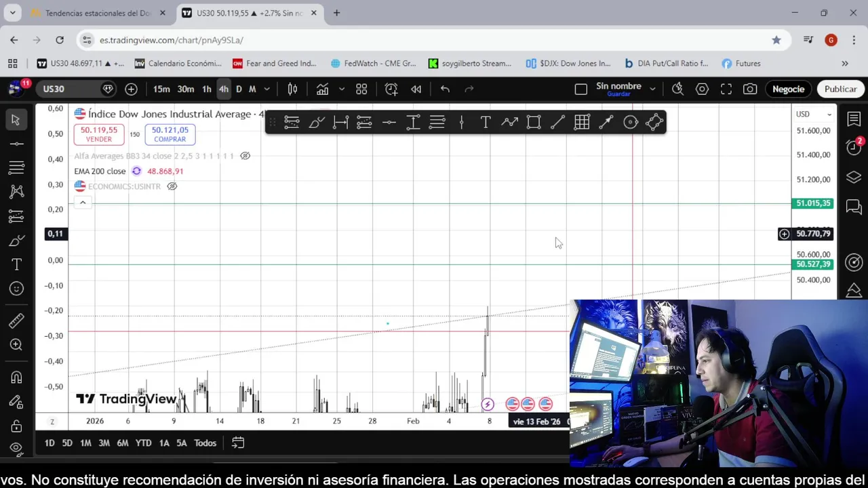The height and width of the screenshot is (488, 868).
Task: Expand layout management dropdown arrow
Action: (652, 89)
